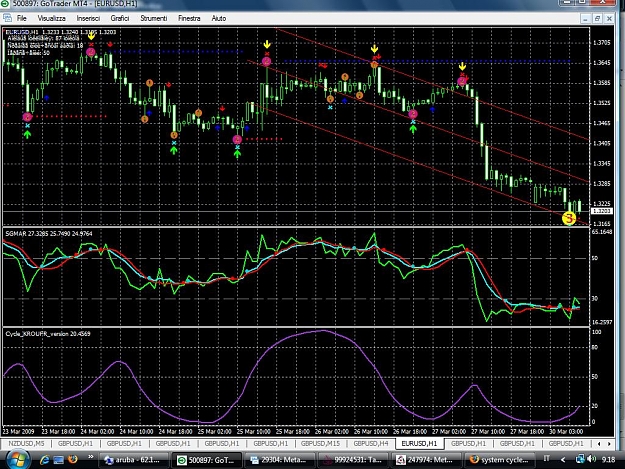Select the SGMAR indicator label
Viewport: 625px width, 469px height.
pyautogui.click(x=49, y=234)
